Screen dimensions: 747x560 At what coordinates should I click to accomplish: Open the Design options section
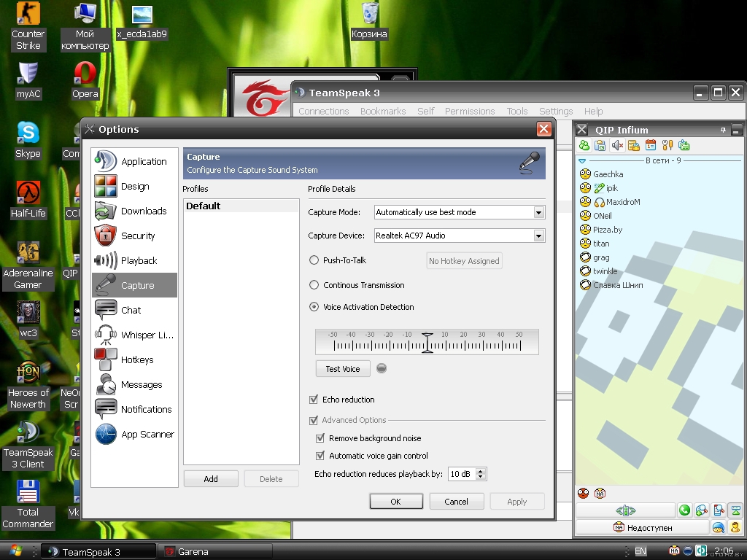[x=134, y=186]
